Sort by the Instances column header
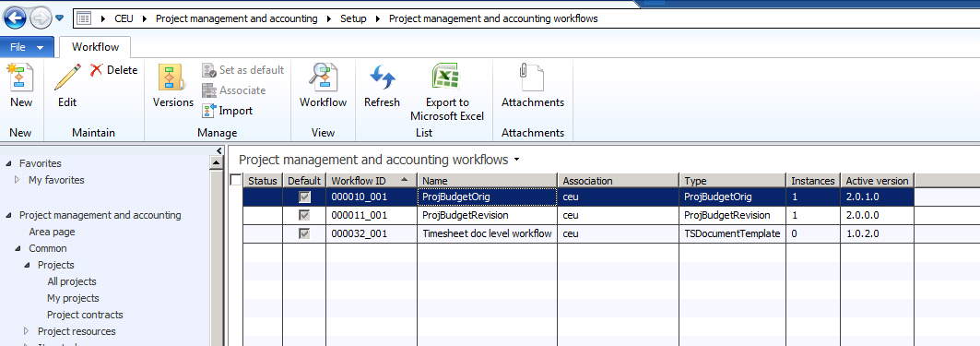 click(812, 181)
